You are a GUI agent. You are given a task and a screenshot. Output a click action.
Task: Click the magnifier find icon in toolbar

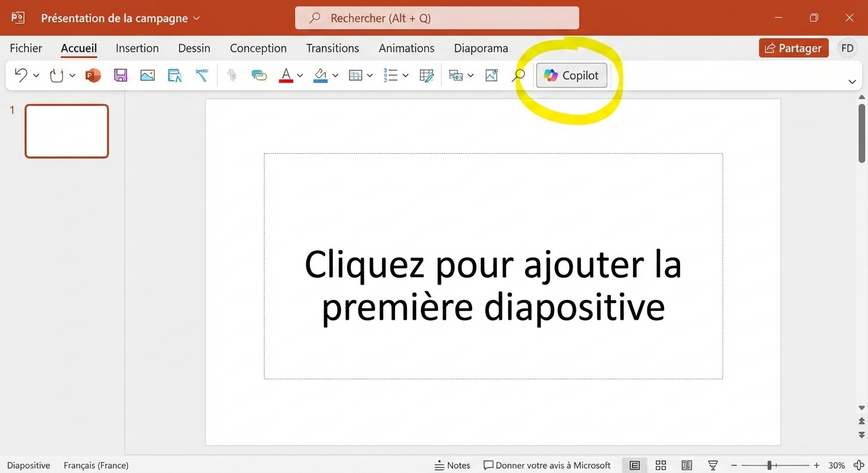click(x=518, y=75)
